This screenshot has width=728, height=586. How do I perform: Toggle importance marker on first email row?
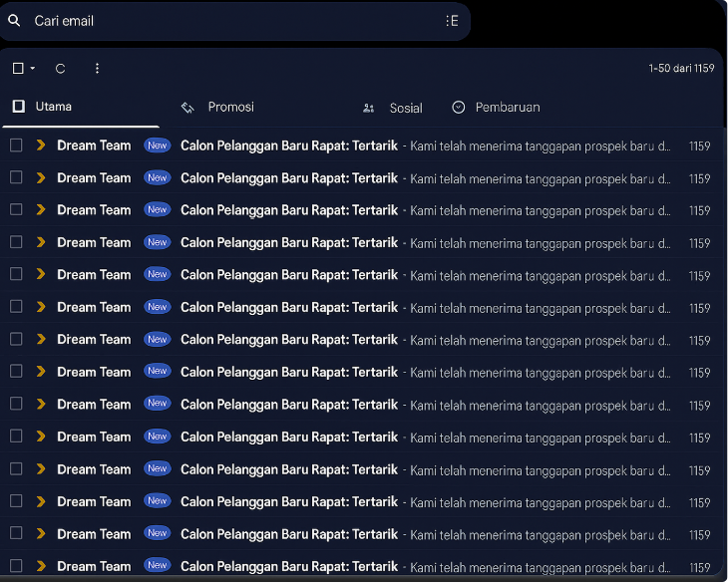pos(41,146)
